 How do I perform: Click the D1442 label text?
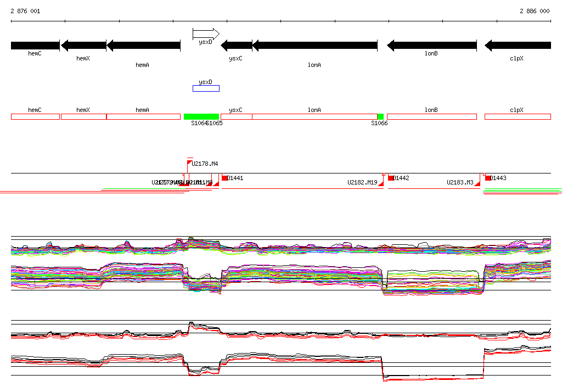401,178
